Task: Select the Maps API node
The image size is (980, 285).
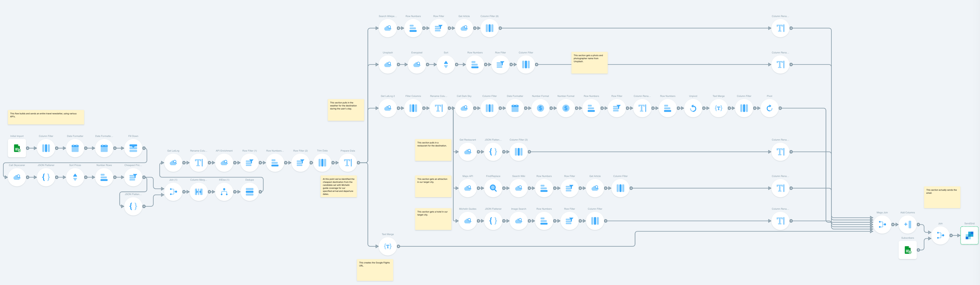Action: (x=467, y=188)
